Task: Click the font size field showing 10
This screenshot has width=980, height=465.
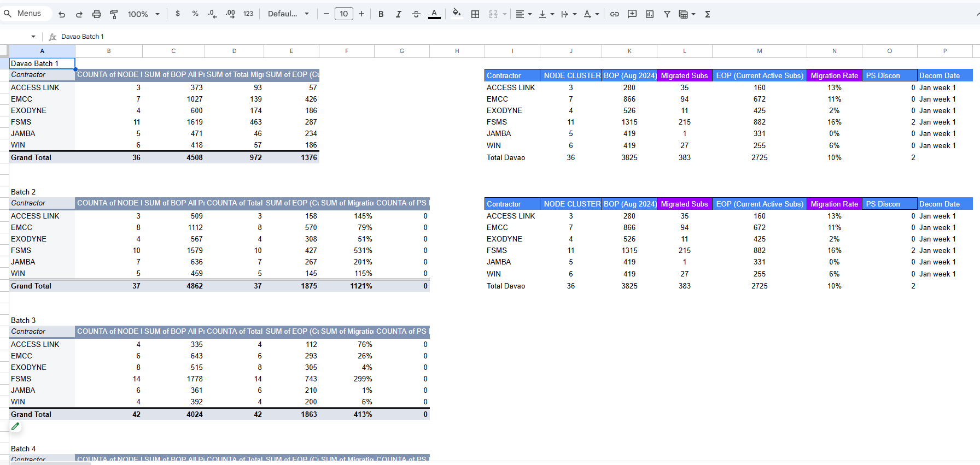Action: click(x=344, y=14)
